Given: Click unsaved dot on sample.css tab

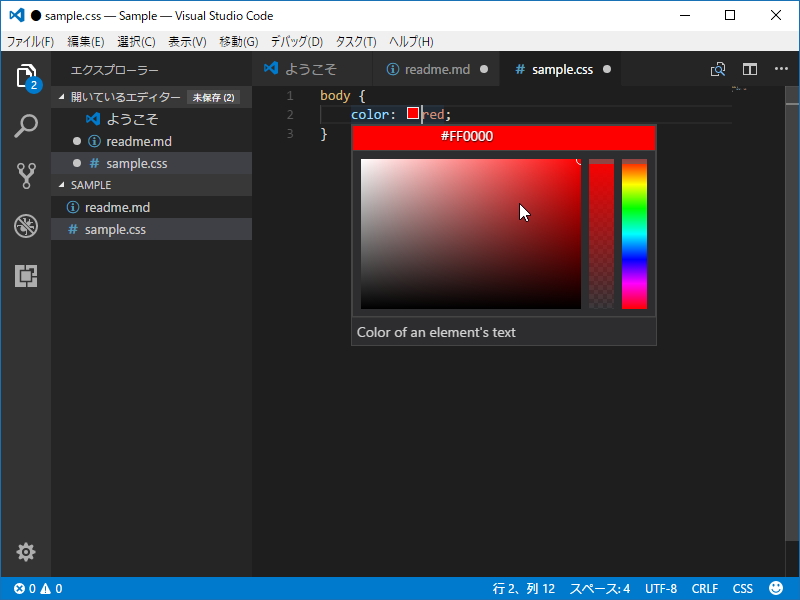Looking at the screenshot, I should [x=607, y=69].
